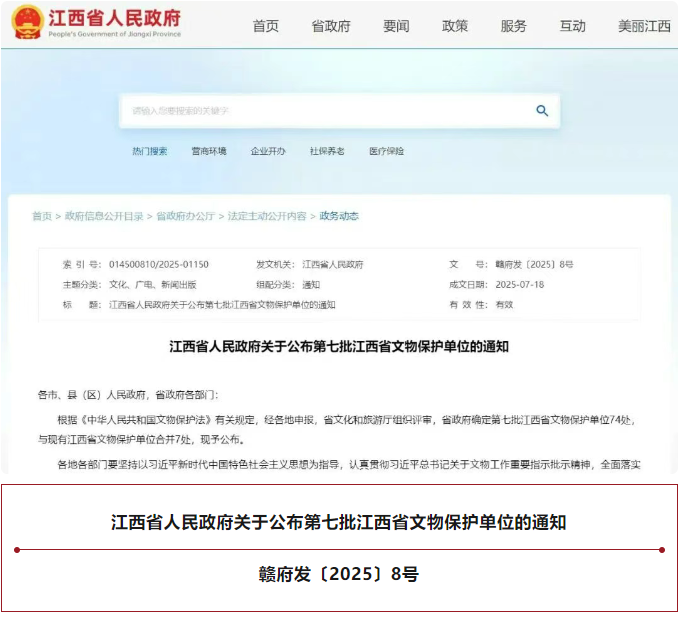Go to the 要闻 news section
Viewport: 685px width, 617px height.
click(x=396, y=26)
